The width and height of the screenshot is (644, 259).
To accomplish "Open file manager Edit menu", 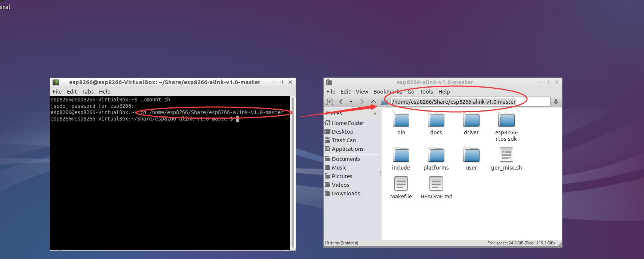I will coord(345,91).
